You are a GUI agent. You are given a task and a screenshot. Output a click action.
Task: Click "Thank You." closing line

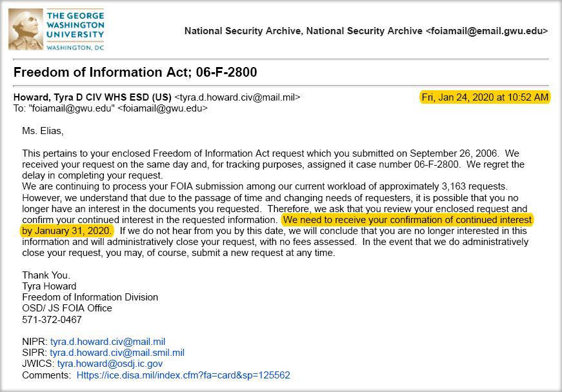pyautogui.click(x=46, y=275)
